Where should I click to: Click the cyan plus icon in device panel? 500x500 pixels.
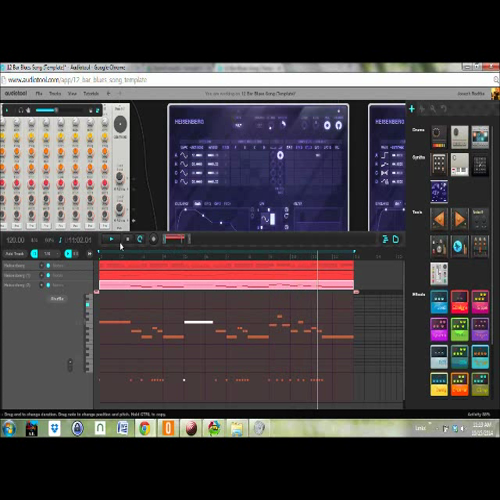(412, 109)
